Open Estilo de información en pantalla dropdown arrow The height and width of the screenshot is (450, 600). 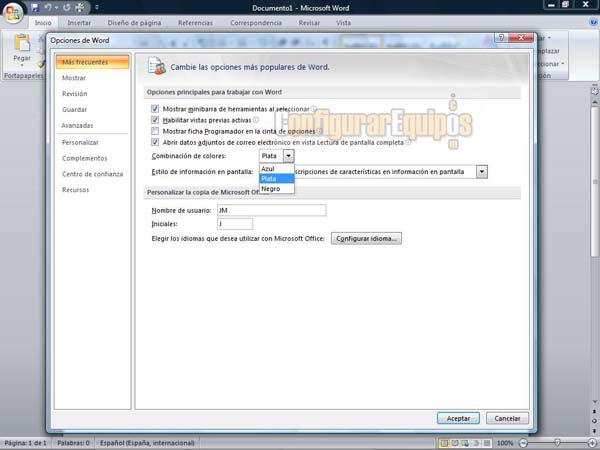pos(482,172)
